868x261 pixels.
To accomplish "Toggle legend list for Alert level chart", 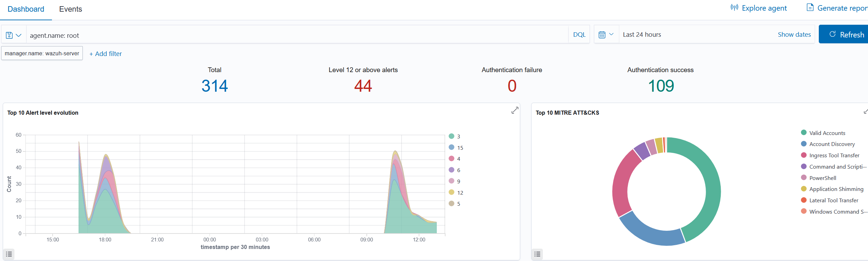I will point(9,254).
